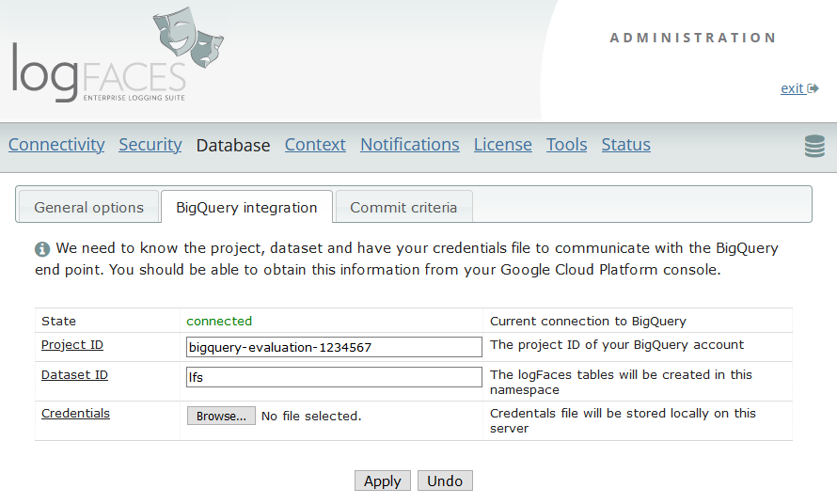Click the No file selected text
Viewport: 837px width, 504px height.
(x=311, y=416)
